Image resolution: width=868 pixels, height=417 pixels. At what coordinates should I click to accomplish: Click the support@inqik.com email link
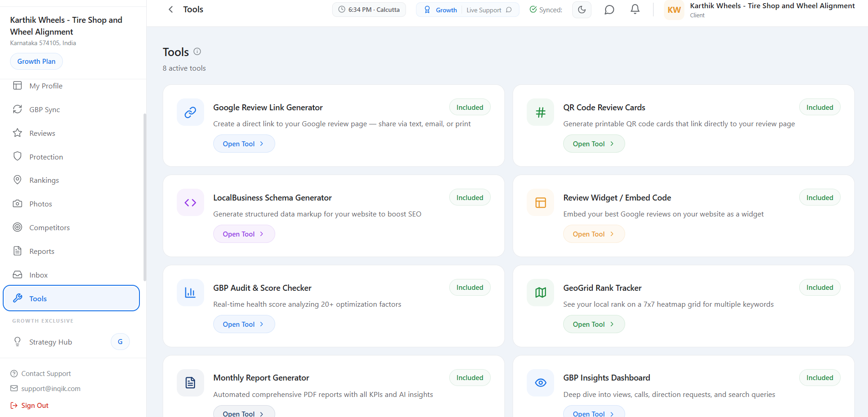tap(51, 388)
